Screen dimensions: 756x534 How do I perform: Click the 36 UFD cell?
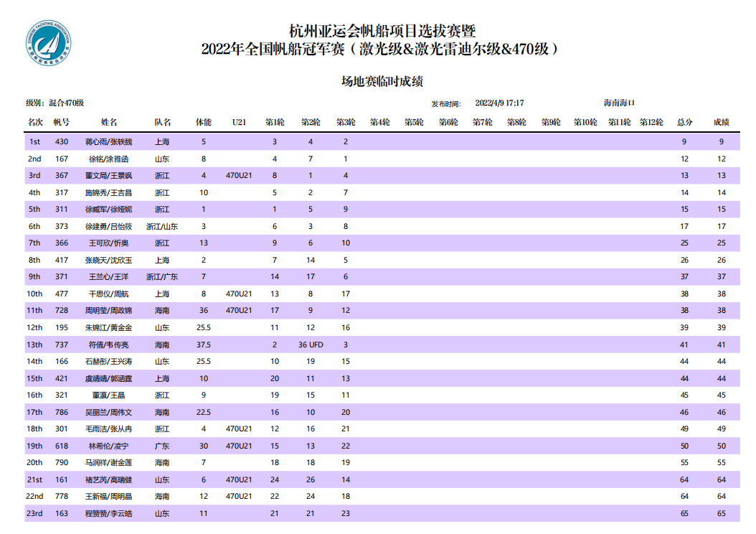[311, 345]
